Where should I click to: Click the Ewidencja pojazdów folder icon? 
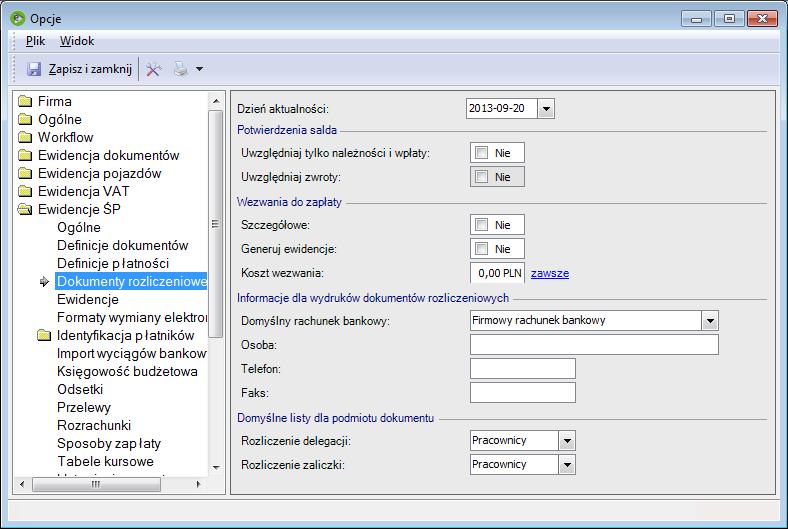pyautogui.click(x=25, y=174)
